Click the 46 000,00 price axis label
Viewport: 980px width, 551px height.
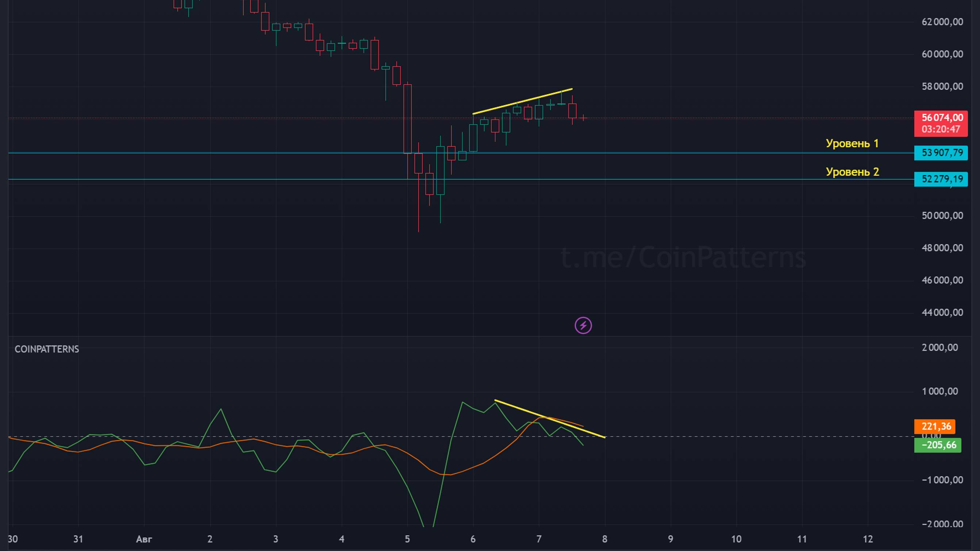tap(942, 280)
